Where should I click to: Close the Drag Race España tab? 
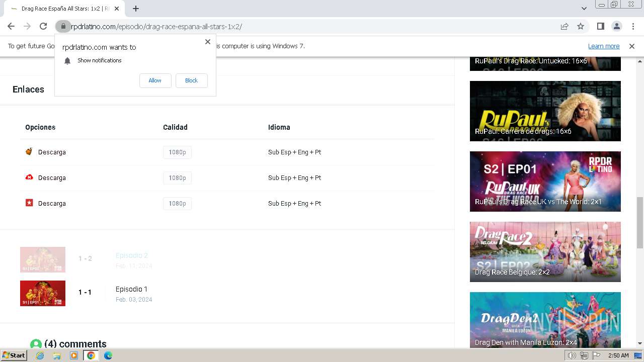(x=118, y=9)
